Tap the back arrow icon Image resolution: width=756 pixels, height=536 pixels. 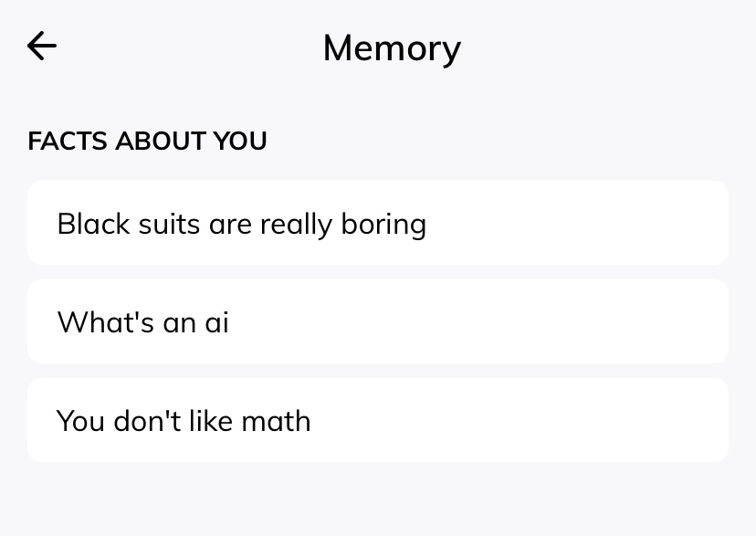pyautogui.click(x=42, y=46)
